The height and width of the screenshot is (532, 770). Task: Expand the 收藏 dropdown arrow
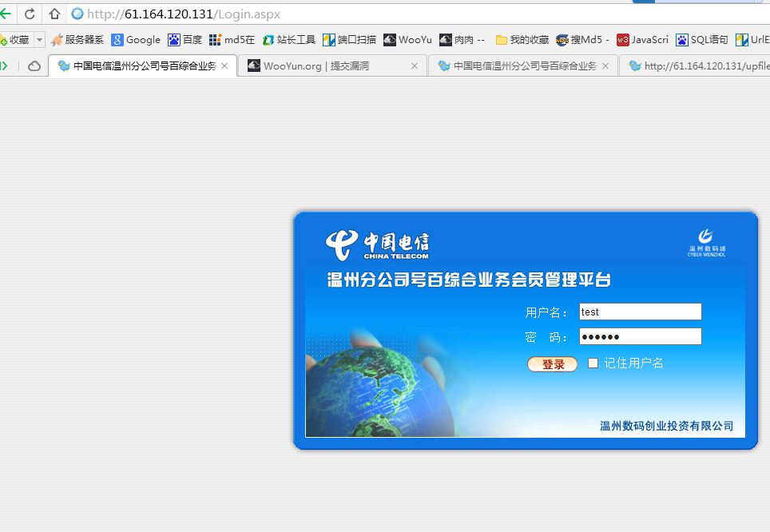click(39, 40)
